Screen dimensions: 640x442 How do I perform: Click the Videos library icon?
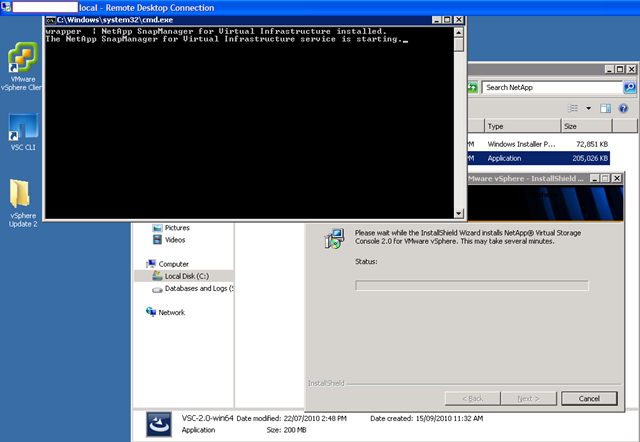coord(157,240)
